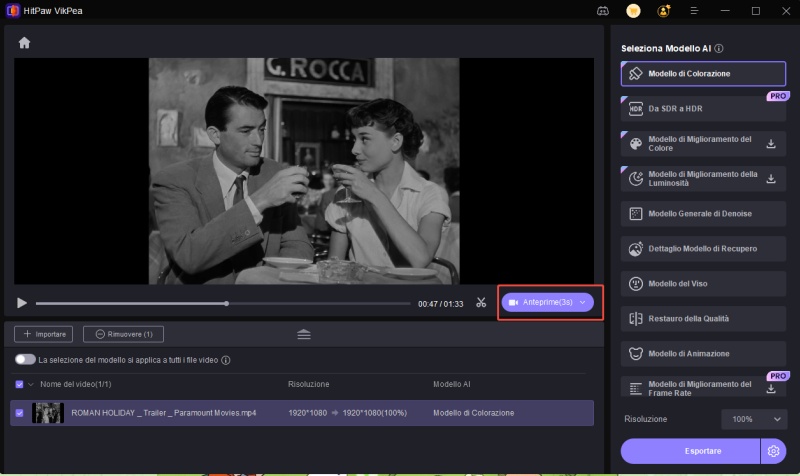The width and height of the screenshot is (800, 476).
Task: Click the Risoluzione column header
Action: (x=309, y=384)
